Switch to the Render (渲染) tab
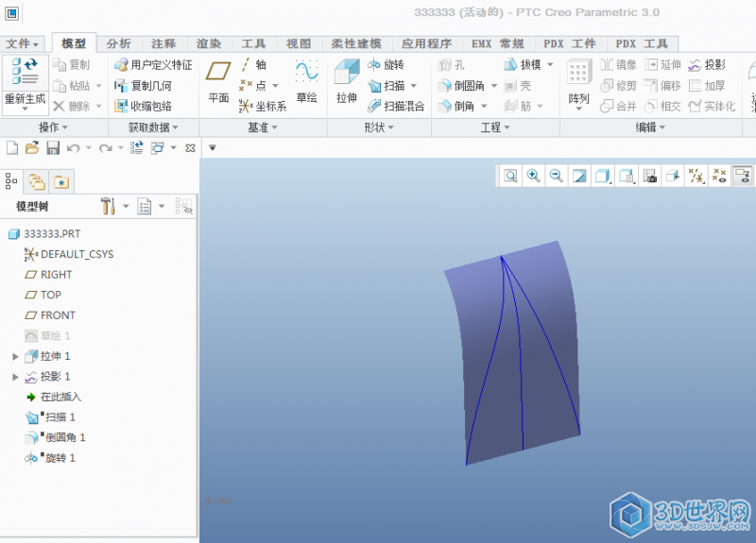The image size is (756, 543). 208,43
